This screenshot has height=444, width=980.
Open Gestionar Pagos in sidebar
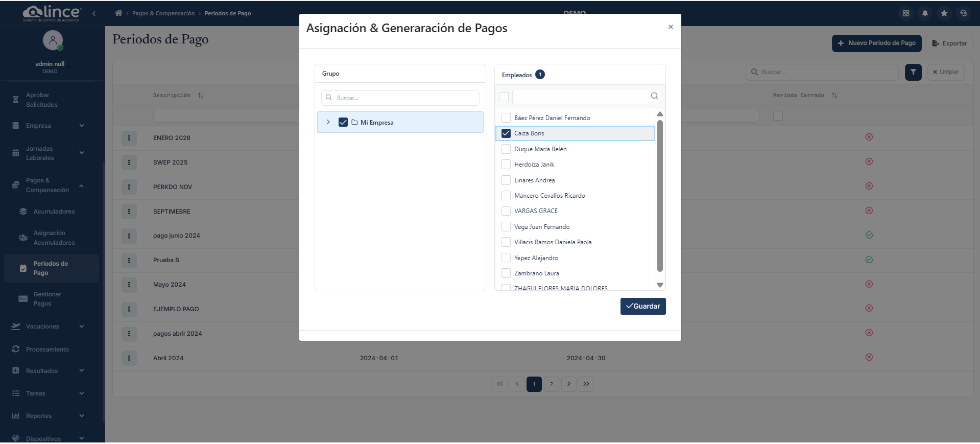pos(47,299)
